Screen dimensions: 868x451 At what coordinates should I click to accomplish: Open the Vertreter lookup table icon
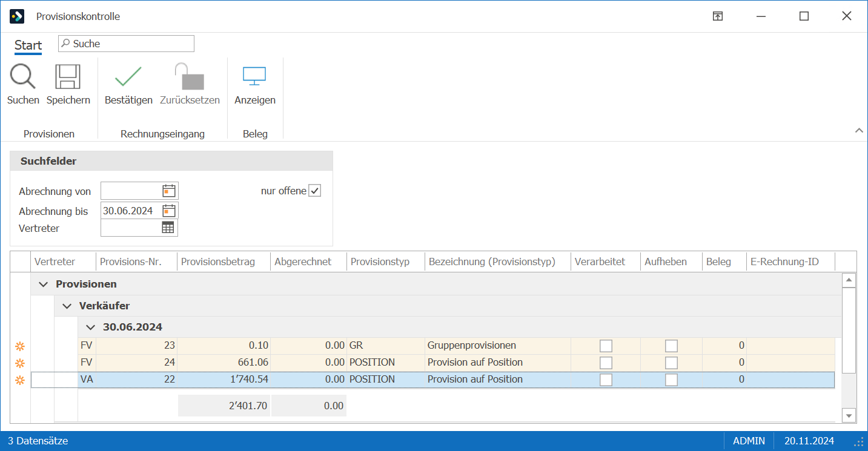tap(168, 228)
